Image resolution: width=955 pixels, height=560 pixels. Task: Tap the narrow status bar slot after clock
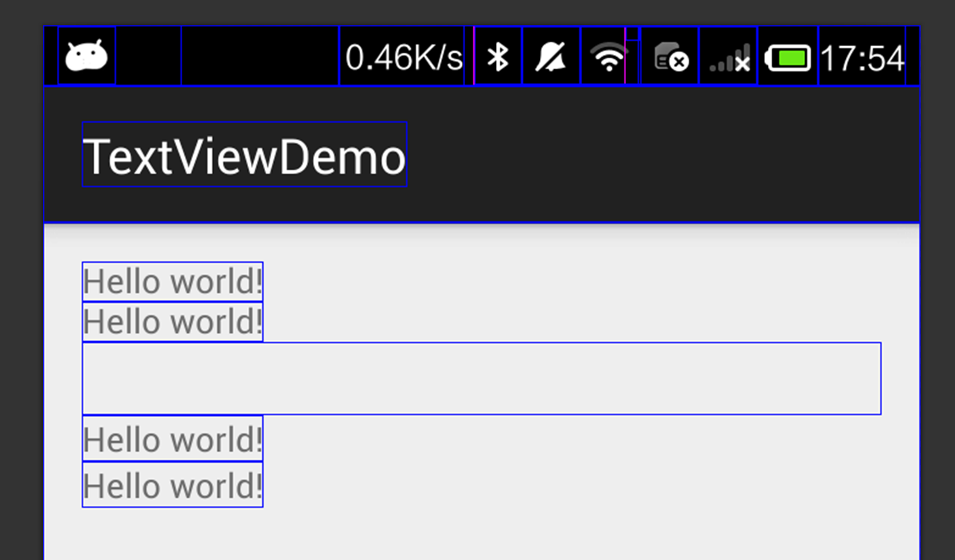click(913, 56)
